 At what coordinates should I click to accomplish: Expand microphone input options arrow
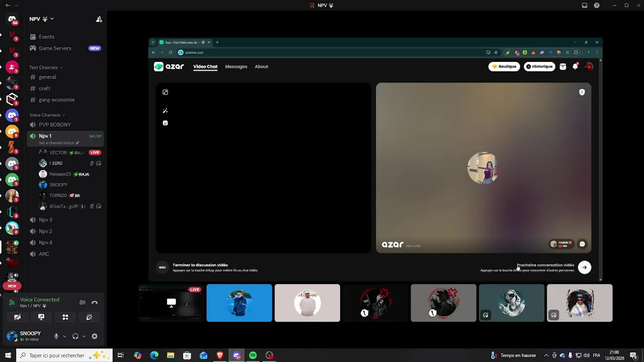(x=64, y=336)
